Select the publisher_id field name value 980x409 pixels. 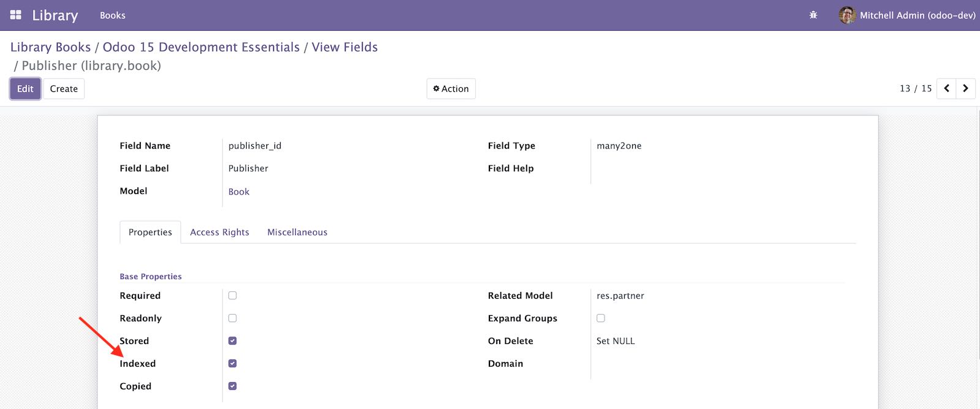pyautogui.click(x=255, y=146)
